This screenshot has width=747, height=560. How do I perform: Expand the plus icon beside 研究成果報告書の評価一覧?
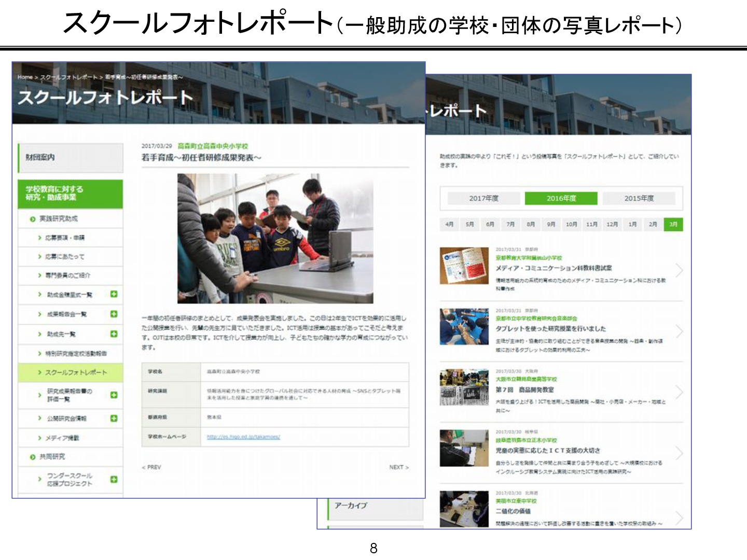tap(114, 395)
